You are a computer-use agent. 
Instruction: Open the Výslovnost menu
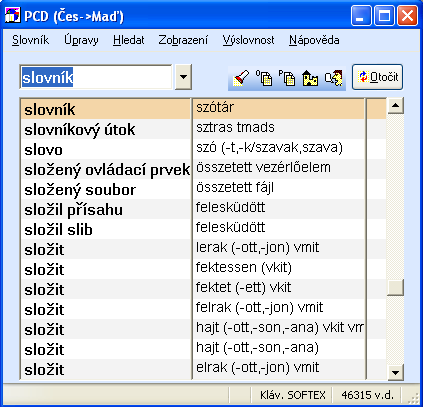tap(249, 40)
